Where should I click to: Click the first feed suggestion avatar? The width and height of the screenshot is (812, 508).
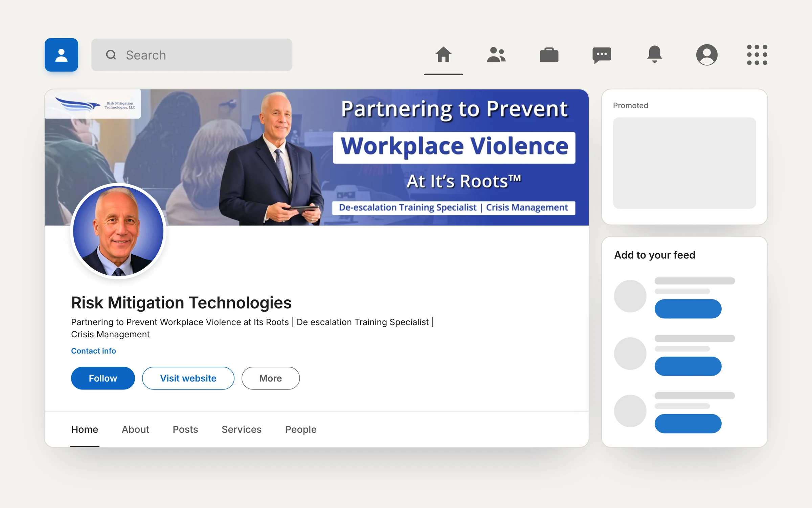coord(630,296)
